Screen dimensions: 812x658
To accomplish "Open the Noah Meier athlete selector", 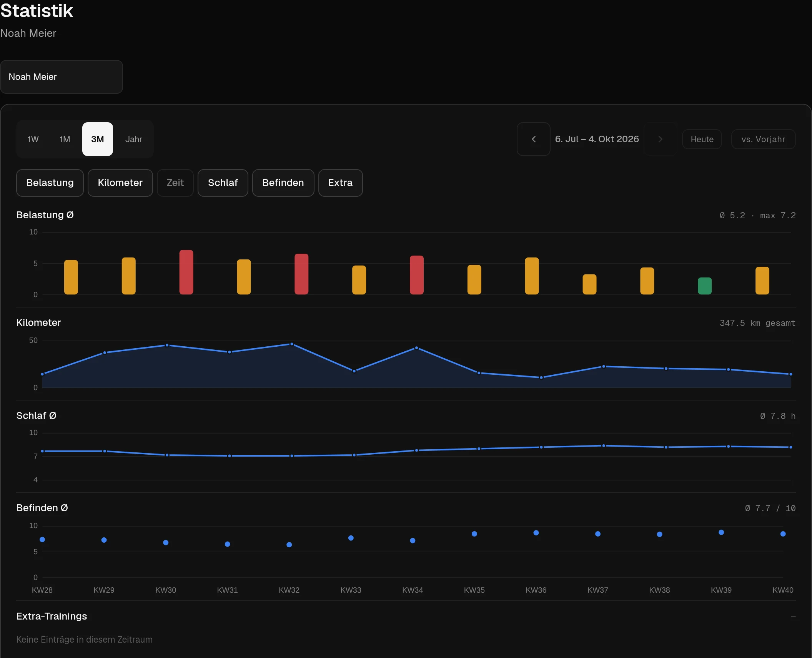I will click(62, 77).
